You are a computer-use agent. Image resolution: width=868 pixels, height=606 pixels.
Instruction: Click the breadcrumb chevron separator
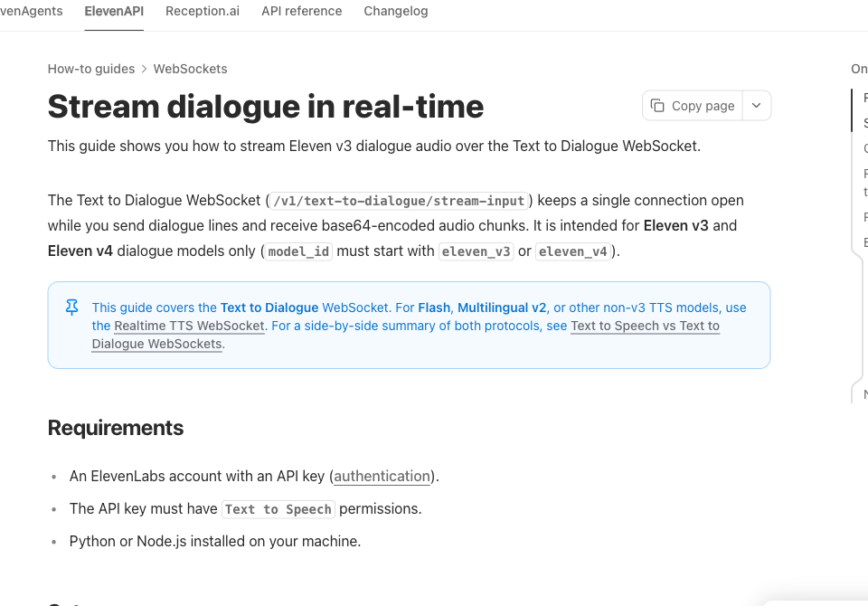click(144, 69)
